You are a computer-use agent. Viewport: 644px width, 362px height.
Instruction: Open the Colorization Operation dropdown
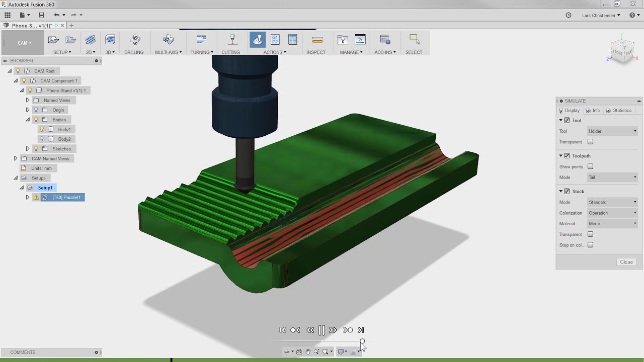point(612,213)
